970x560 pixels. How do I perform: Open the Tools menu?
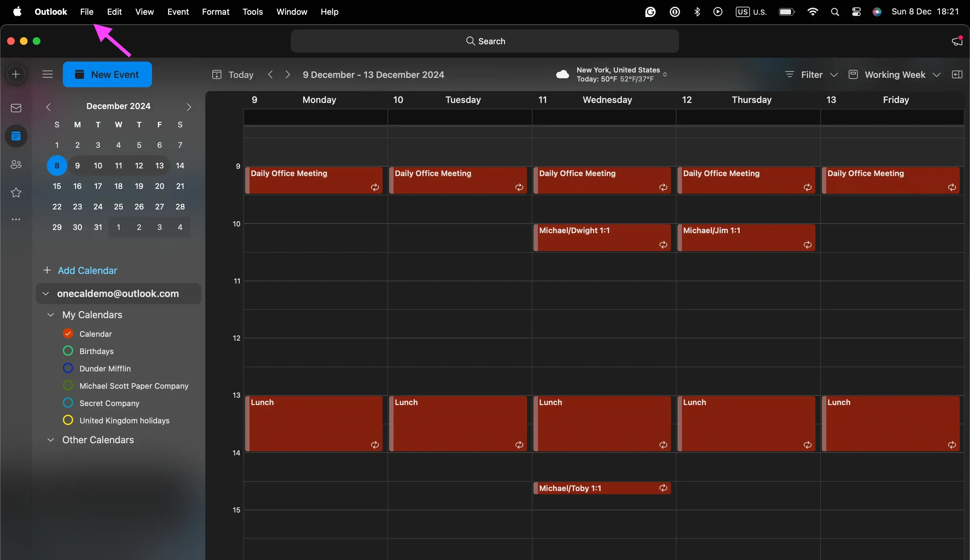252,12
